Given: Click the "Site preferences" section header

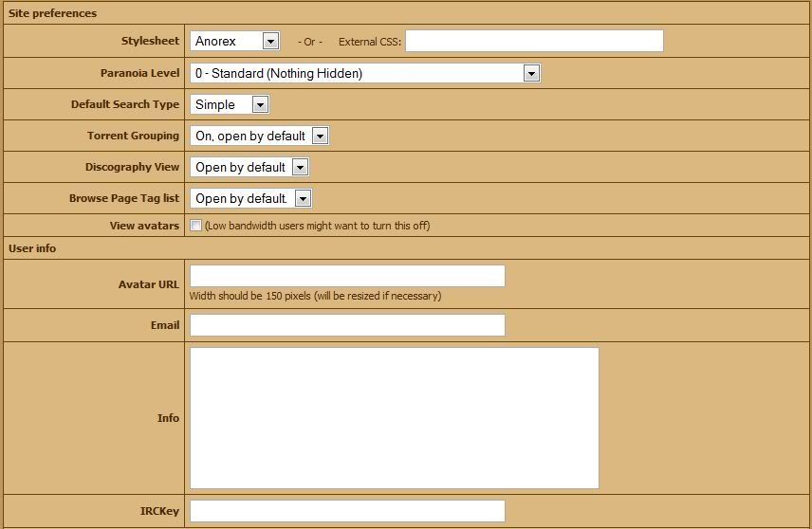Looking at the screenshot, I should (x=52, y=13).
